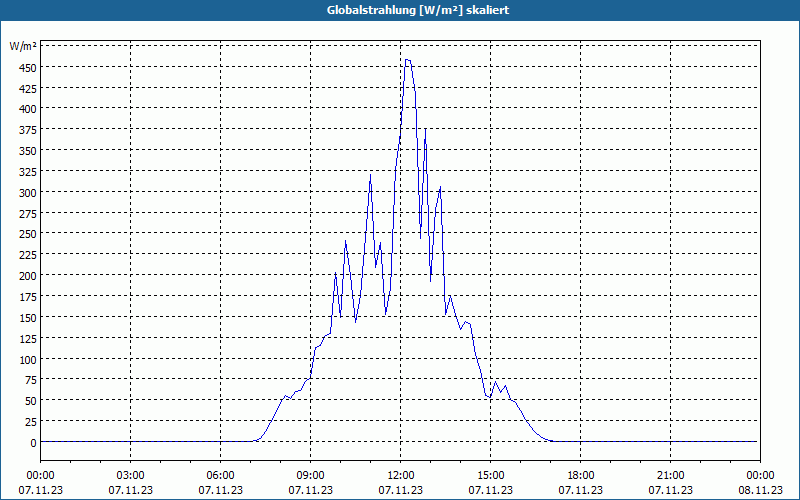Click the 07.11.23 date under 03:00

click(131, 490)
